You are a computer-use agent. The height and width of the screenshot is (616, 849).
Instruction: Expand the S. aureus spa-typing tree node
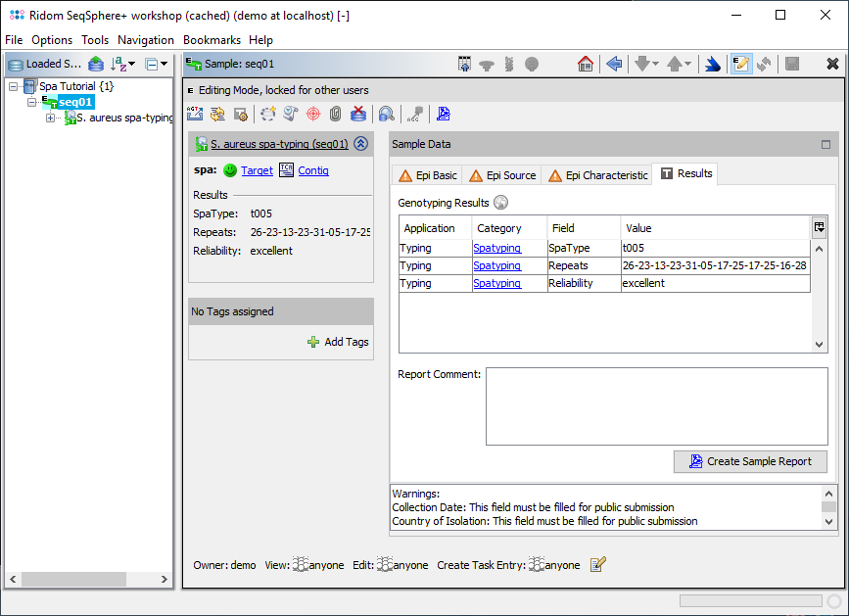pos(51,118)
